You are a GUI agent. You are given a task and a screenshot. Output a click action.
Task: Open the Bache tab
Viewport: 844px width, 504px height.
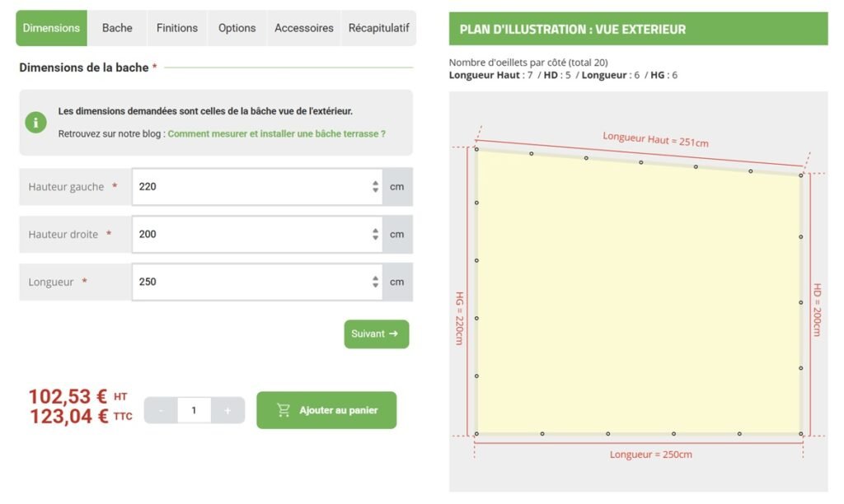click(x=117, y=28)
